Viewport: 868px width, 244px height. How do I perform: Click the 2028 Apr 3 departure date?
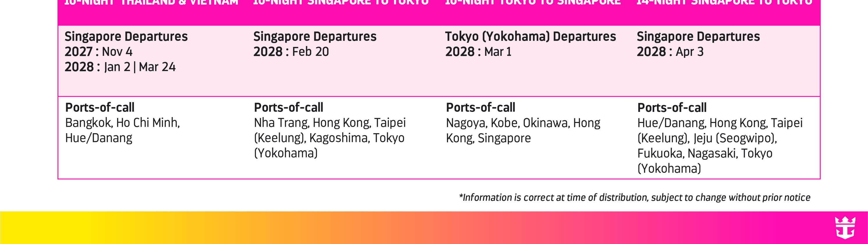pos(670,52)
